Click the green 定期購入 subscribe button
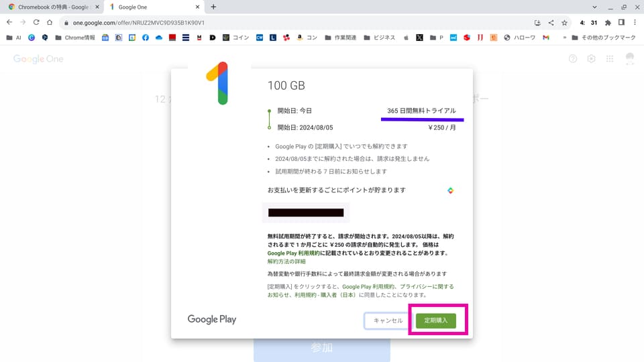 (436, 320)
